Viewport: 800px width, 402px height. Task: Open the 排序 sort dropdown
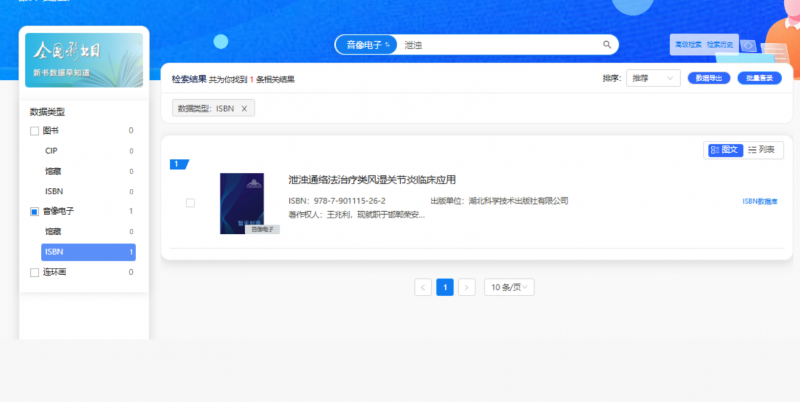(x=653, y=78)
